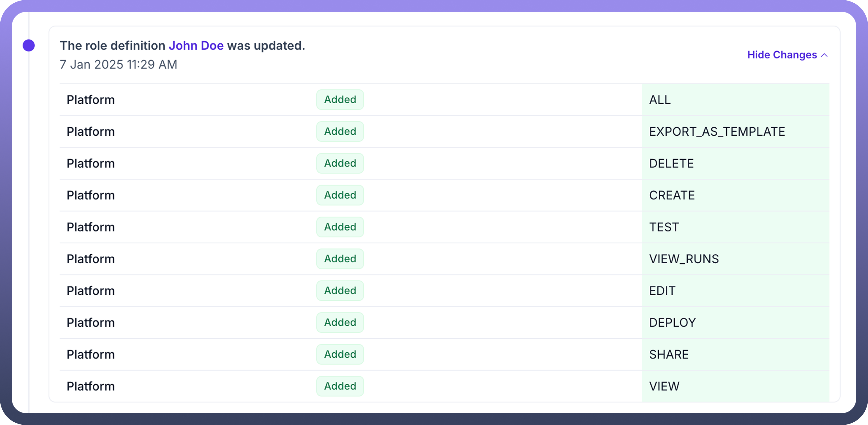Click the Added badge for ALL

[340, 100]
